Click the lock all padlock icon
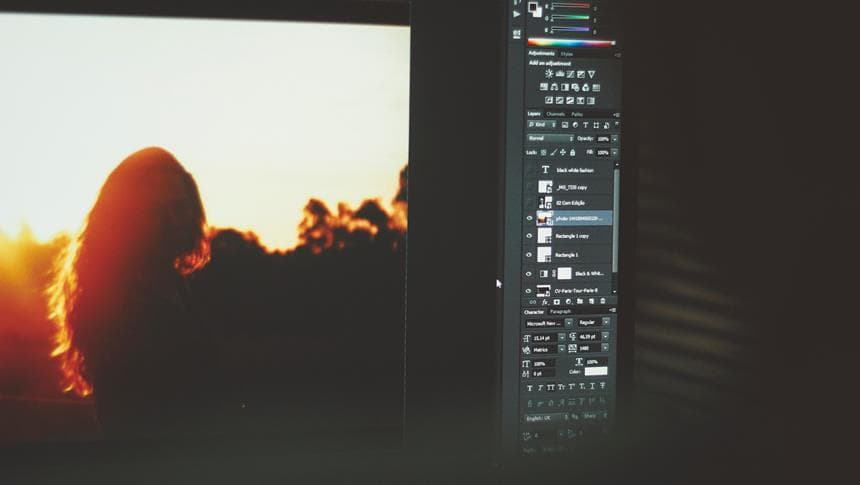The width and height of the screenshot is (860, 485). (x=572, y=152)
